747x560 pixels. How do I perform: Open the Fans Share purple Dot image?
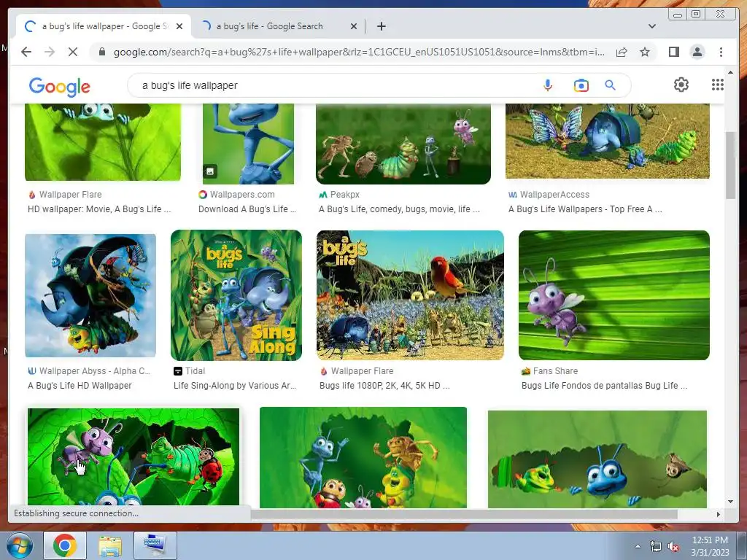pyautogui.click(x=614, y=295)
